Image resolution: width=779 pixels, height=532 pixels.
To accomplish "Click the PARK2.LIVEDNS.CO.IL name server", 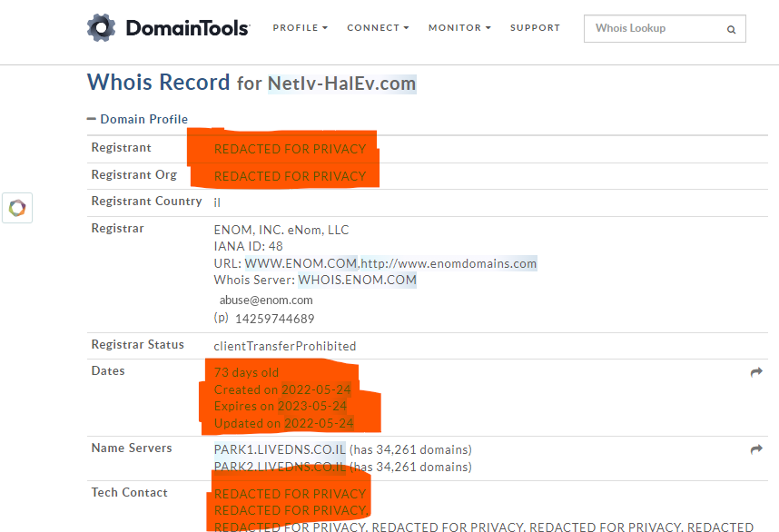I will coord(280,467).
